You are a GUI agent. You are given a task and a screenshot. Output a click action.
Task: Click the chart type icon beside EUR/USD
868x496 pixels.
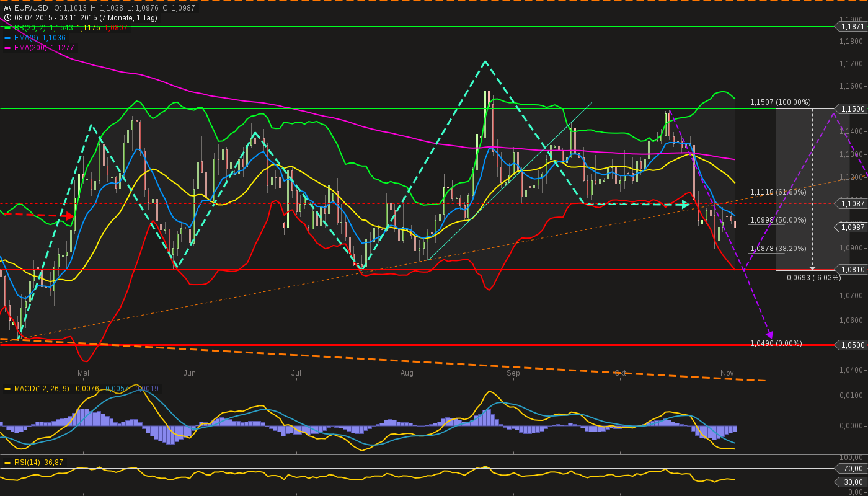(7, 8)
